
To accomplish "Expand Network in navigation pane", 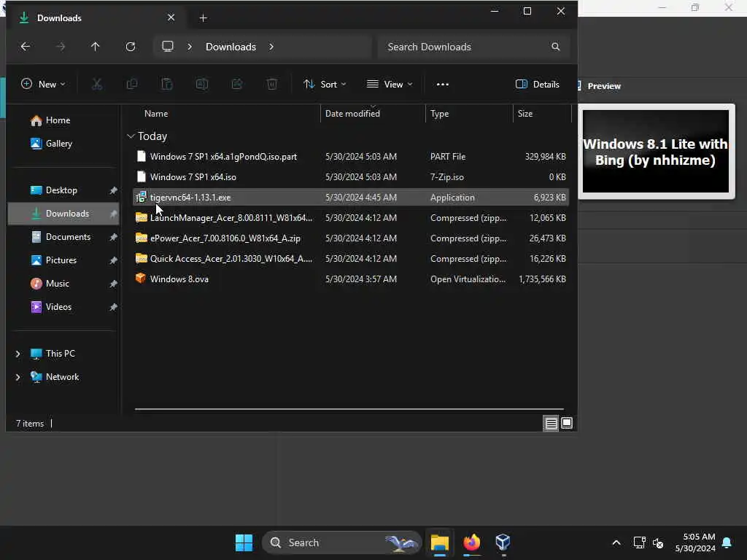I will (18, 377).
